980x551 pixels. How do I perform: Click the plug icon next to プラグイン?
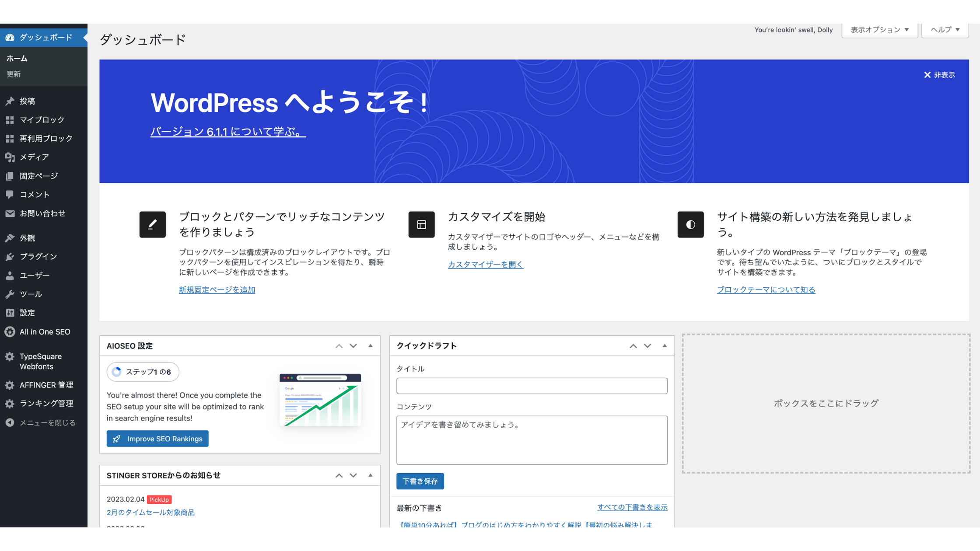tap(10, 257)
